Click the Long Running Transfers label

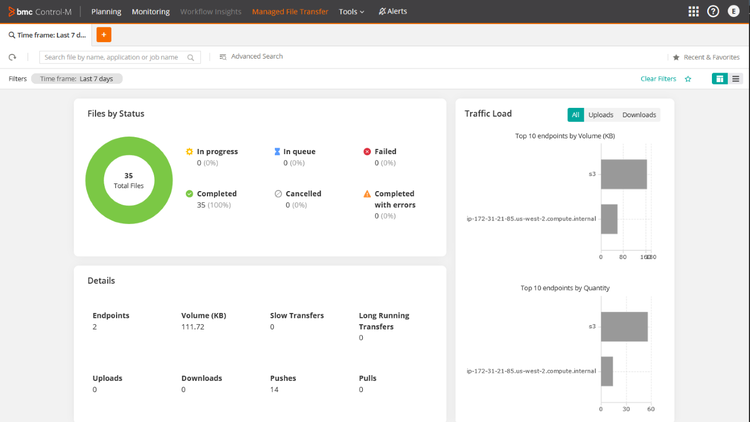pos(384,321)
